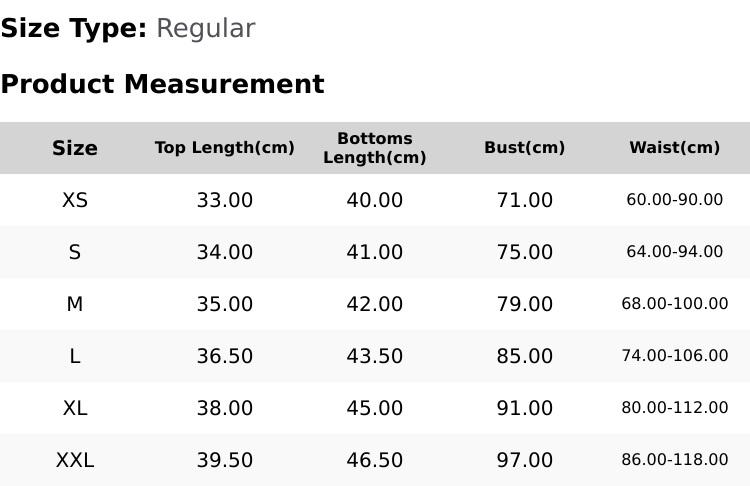Select the Top Length(cm) column header

pos(224,148)
